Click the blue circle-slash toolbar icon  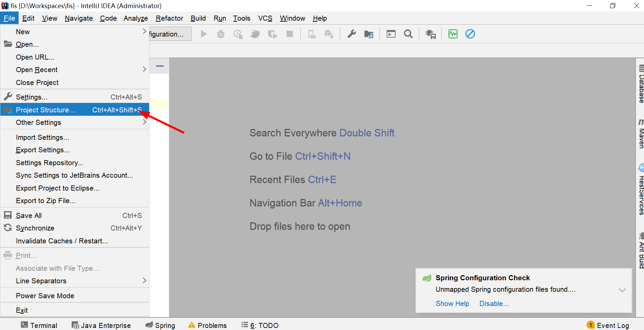point(470,34)
